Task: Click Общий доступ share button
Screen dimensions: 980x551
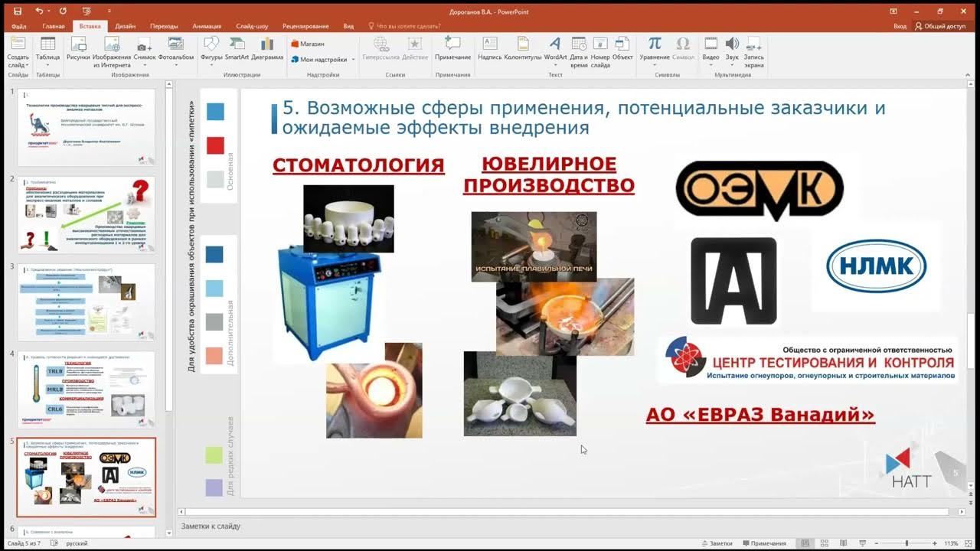Action: [x=940, y=26]
